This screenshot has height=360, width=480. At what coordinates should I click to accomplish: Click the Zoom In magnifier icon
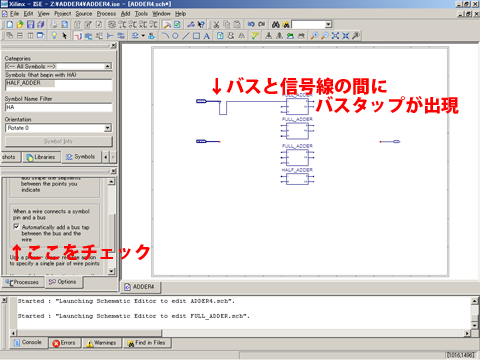point(314,36)
